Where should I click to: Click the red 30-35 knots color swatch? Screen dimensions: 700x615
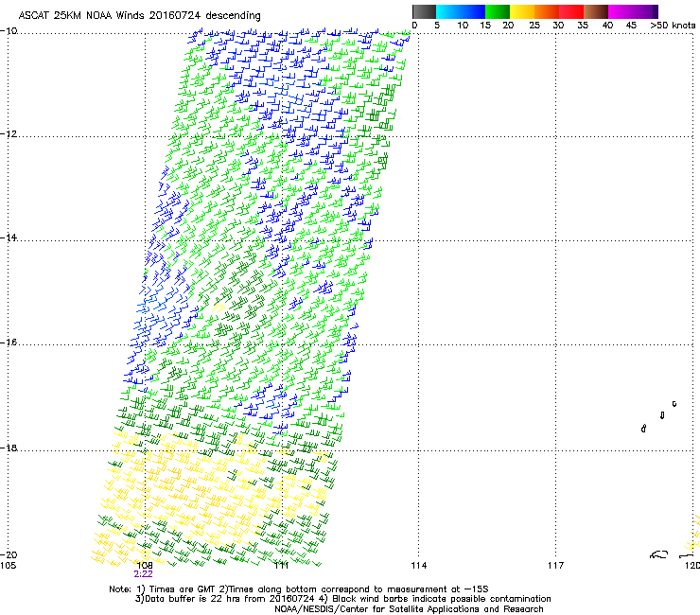tap(571, 11)
